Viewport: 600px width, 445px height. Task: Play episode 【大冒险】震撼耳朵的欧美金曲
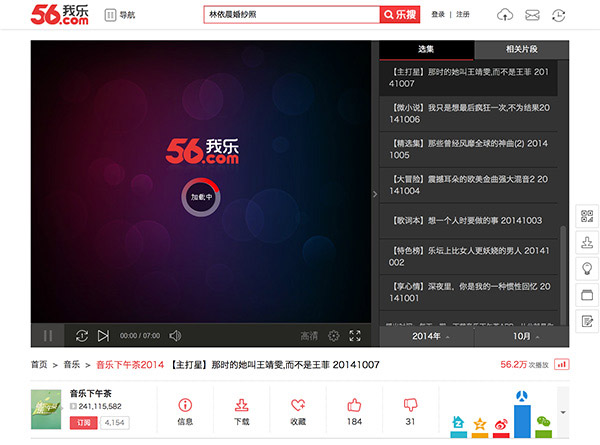pyautogui.click(x=468, y=185)
